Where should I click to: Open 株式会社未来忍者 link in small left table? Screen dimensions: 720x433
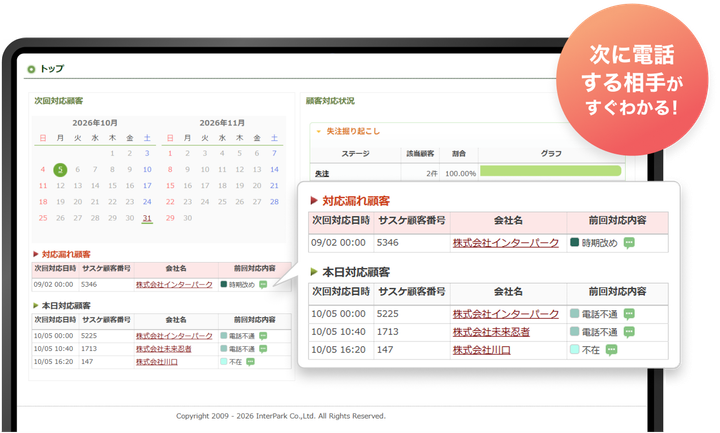163,349
